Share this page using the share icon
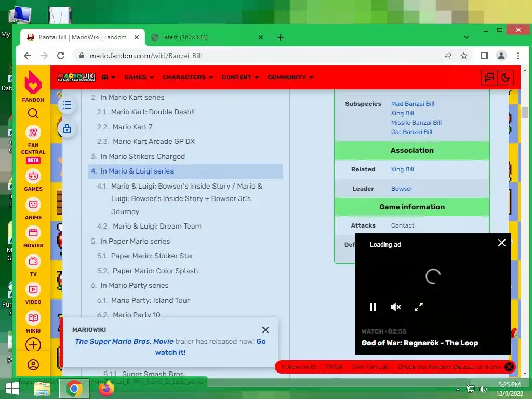This screenshot has height=399, width=532. point(447,56)
